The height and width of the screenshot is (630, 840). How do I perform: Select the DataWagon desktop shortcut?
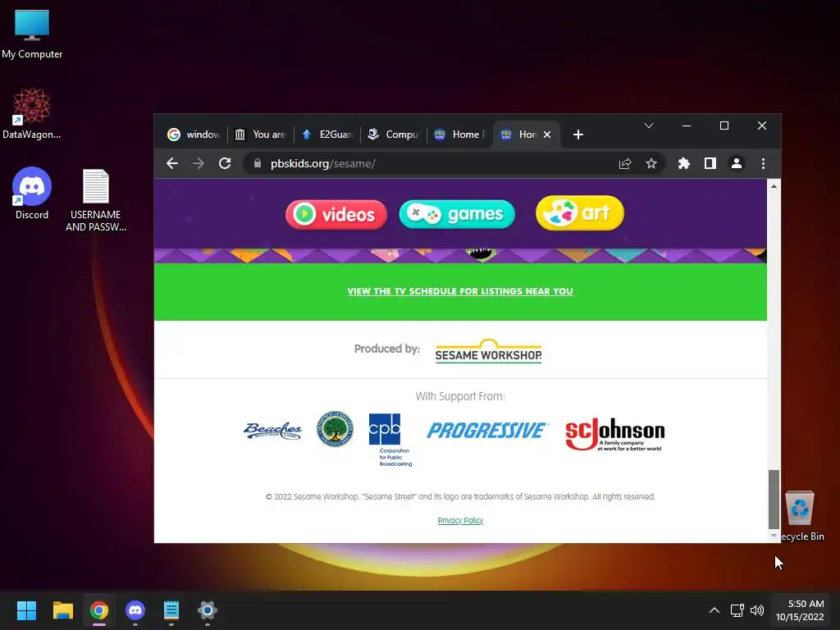pyautogui.click(x=32, y=113)
